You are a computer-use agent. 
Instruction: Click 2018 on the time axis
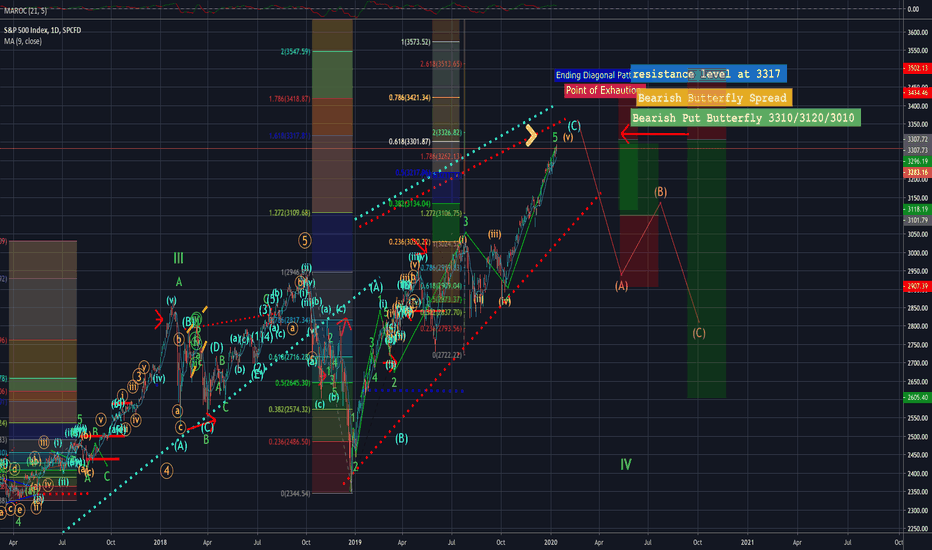[160, 542]
